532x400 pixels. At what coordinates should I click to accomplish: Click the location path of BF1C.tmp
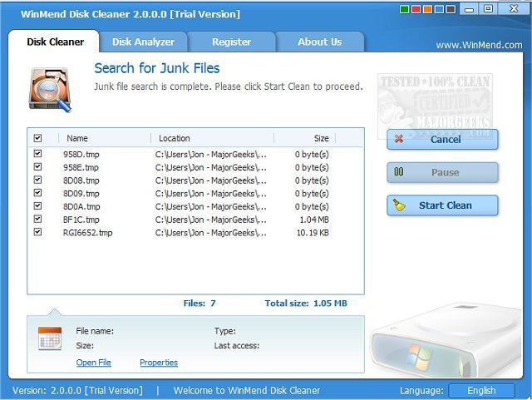click(210, 220)
